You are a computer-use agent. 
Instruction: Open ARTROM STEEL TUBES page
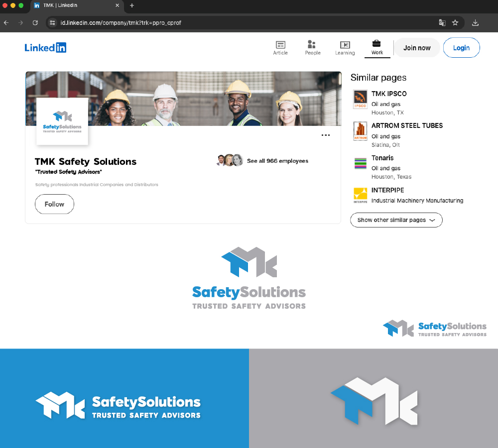click(x=407, y=126)
